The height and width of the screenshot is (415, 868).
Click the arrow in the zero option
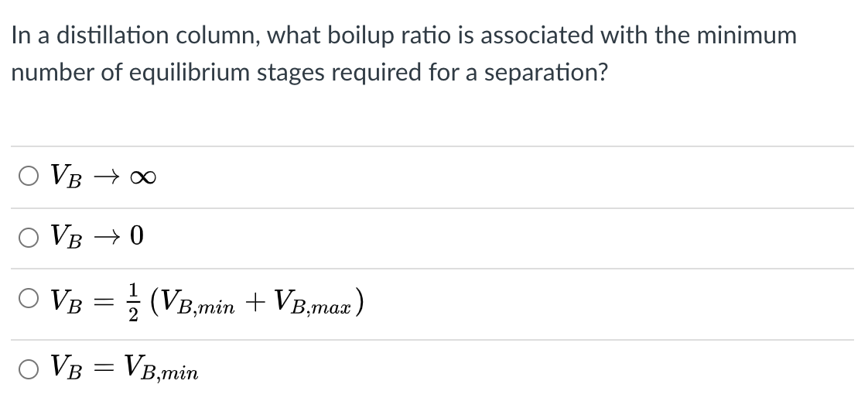(x=105, y=238)
